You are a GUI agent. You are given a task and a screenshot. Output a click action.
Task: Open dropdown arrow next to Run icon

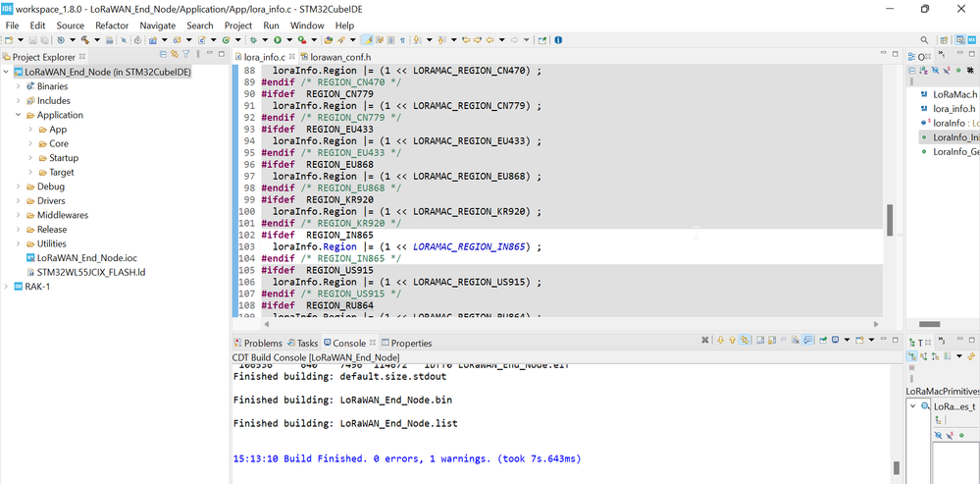[x=288, y=39]
